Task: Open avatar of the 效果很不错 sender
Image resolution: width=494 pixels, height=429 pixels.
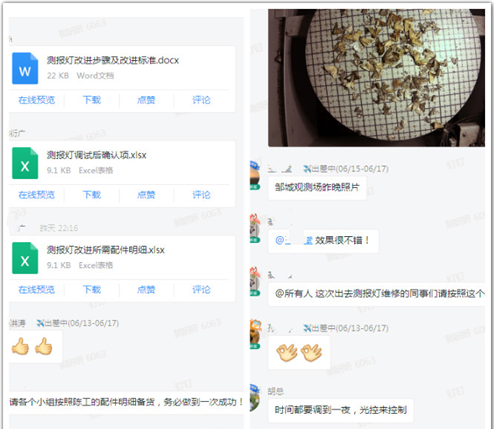Action: (255, 228)
